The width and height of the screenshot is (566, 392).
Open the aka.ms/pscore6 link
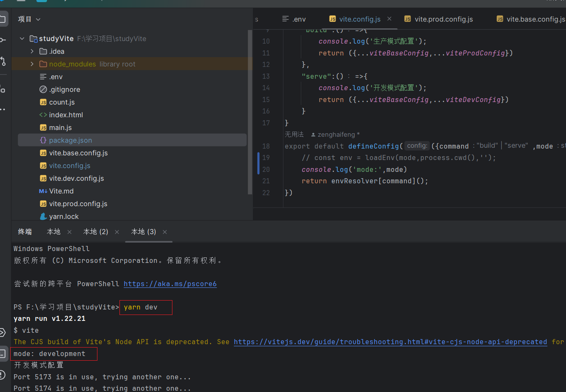(x=170, y=284)
